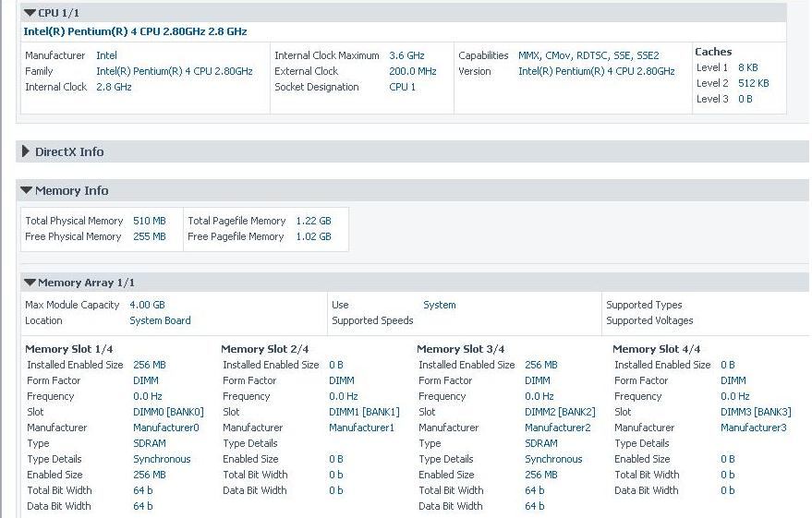The height and width of the screenshot is (518, 812).
Task: Select Free Pagefile Memory value 1.02 GB
Action: [x=313, y=236]
